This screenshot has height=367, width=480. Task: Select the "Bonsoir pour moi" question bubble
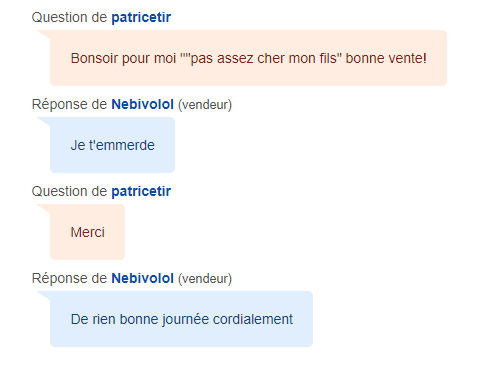click(x=248, y=58)
